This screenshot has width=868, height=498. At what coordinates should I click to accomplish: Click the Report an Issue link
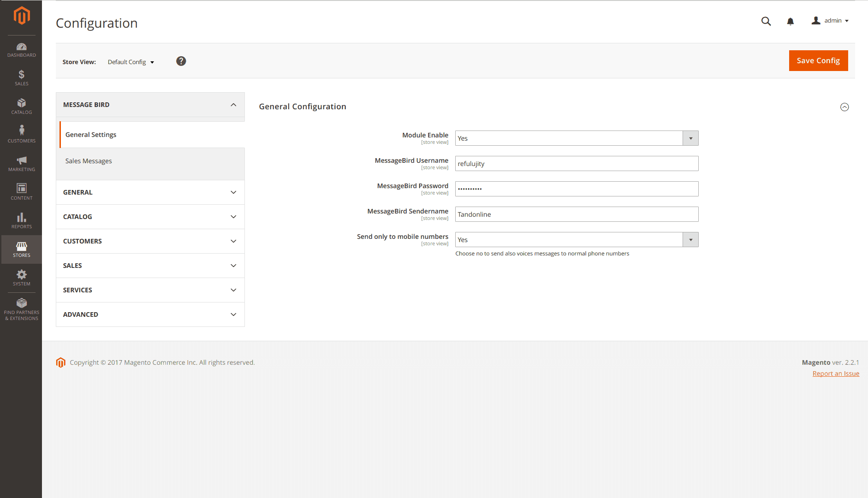pos(836,373)
